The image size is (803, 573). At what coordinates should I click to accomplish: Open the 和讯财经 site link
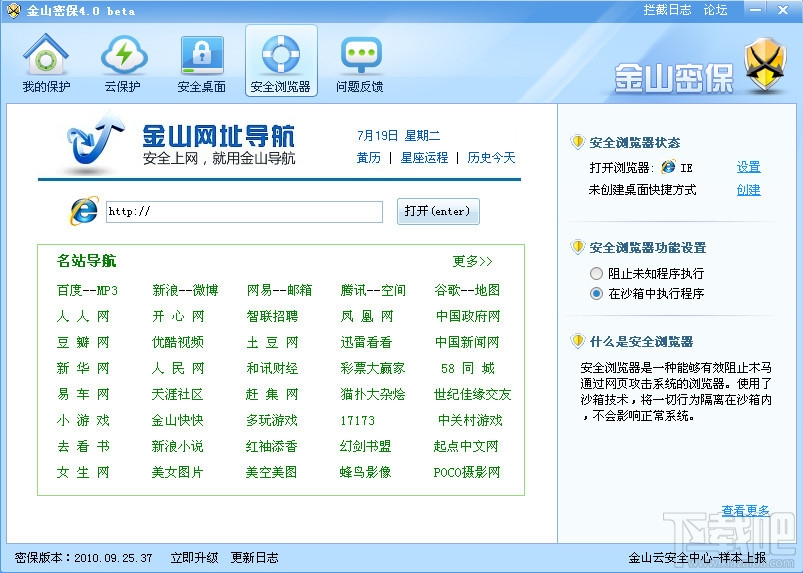272,368
